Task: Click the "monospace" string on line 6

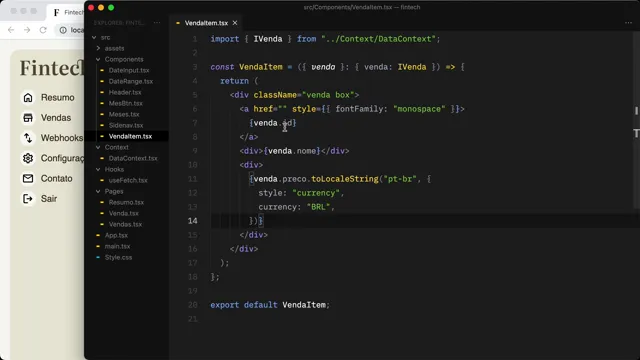Action: [419, 109]
